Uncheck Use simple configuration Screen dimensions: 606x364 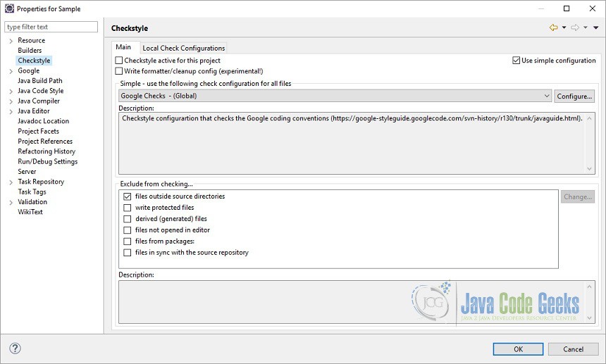[516, 61]
